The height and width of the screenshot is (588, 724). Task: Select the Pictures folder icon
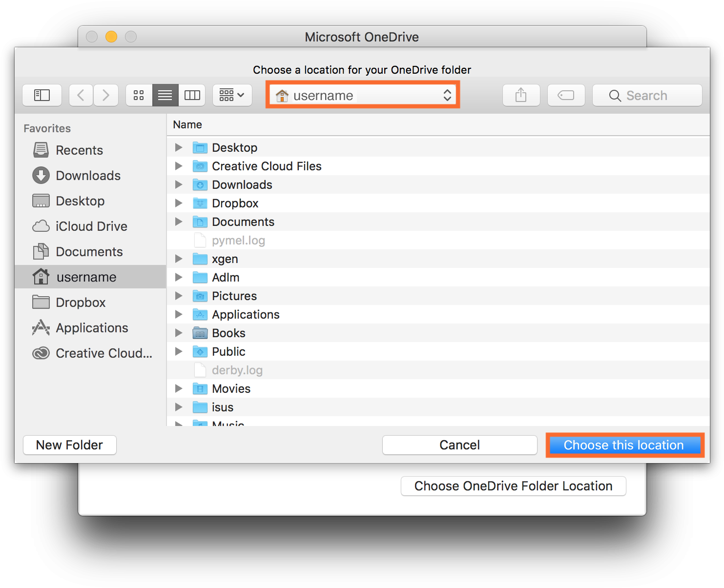point(200,296)
